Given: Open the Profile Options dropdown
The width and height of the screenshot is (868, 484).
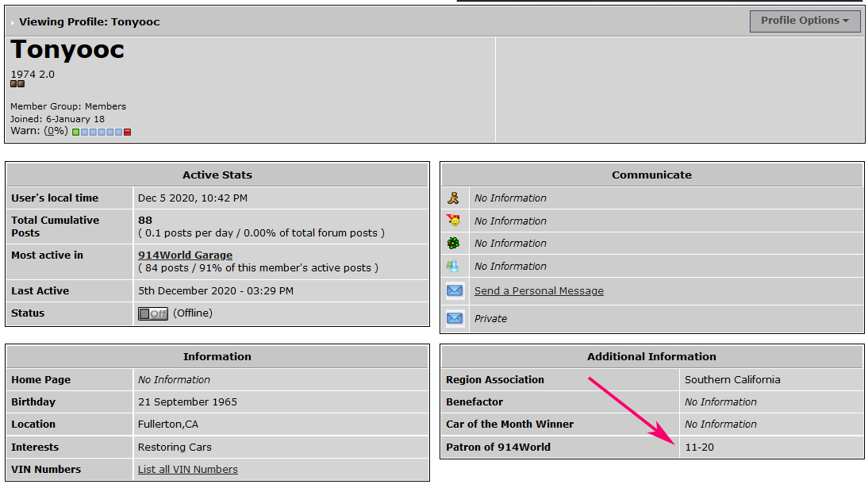Looking at the screenshot, I should [805, 21].
